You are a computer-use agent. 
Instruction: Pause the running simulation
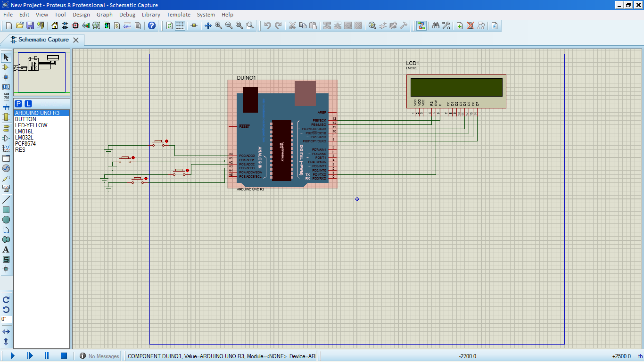pyautogui.click(x=47, y=356)
